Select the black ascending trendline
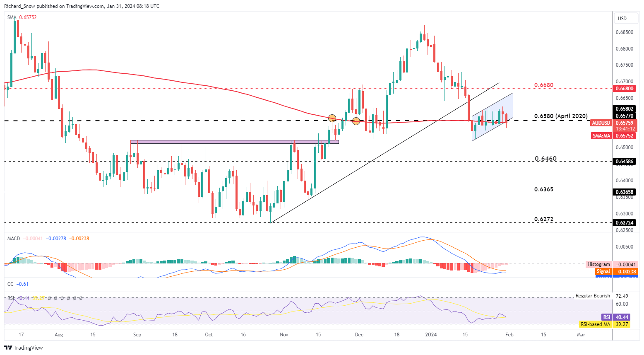This screenshot has height=355, width=644. coord(384,152)
